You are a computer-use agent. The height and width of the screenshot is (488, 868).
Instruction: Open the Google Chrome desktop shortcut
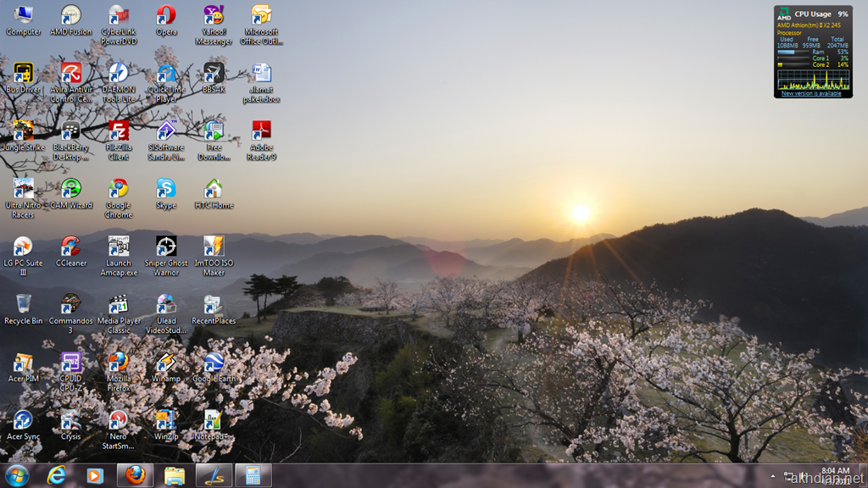click(119, 189)
